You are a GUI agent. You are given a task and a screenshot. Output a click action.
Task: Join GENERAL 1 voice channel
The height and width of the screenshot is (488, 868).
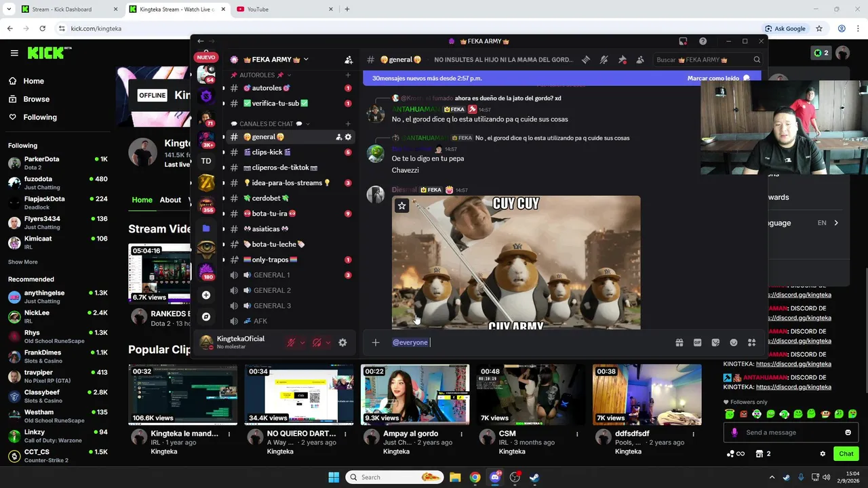(x=290, y=275)
